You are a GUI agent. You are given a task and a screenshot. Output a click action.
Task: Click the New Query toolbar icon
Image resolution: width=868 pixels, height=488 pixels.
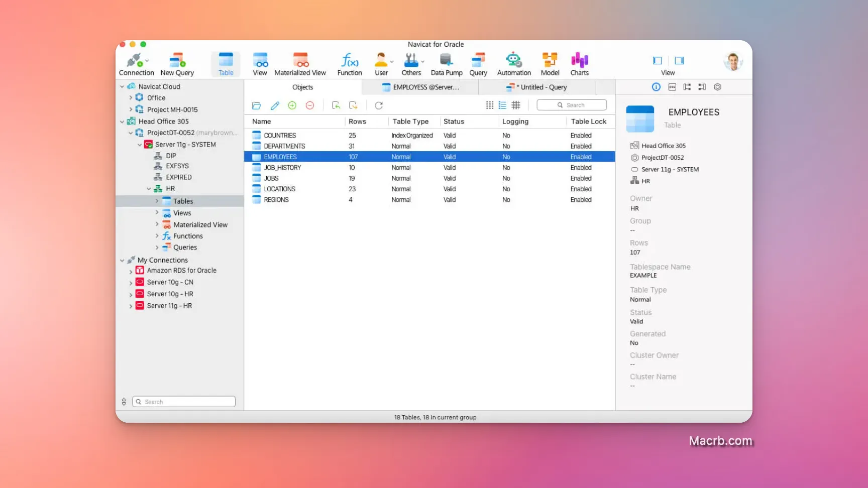click(x=177, y=64)
